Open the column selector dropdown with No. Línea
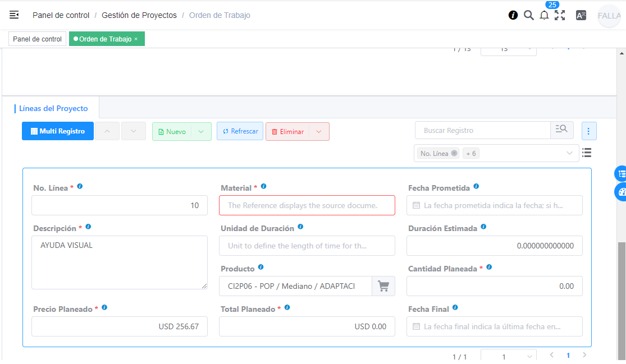Image resolution: width=626 pixels, height=364 pixels. (569, 153)
